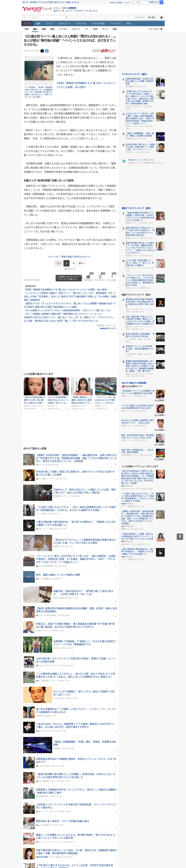Open the 有料 navigation tab

pyautogui.click(x=128, y=24)
